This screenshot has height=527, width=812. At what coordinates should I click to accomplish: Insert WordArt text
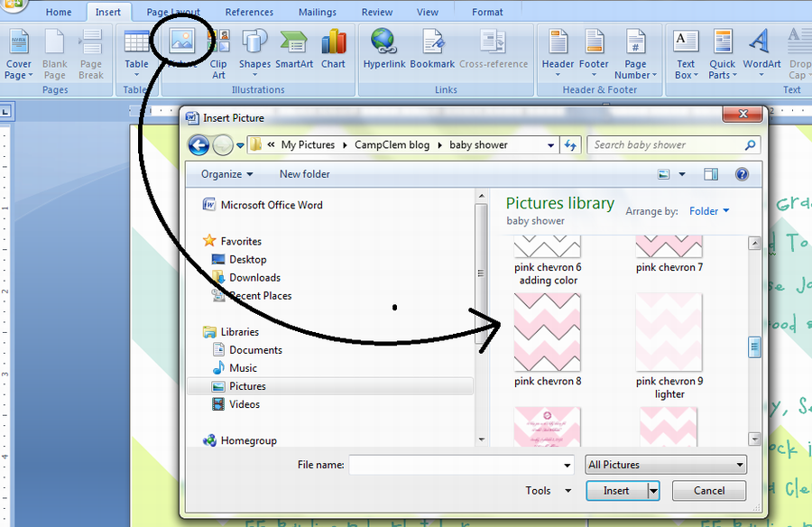coord(761,53)
